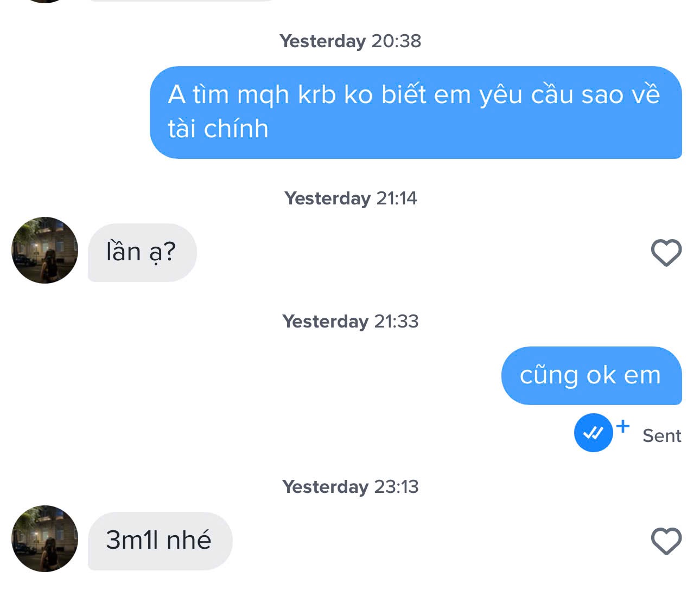Open sender avatar next to "lần ạ?"

(x=44, y=251)
